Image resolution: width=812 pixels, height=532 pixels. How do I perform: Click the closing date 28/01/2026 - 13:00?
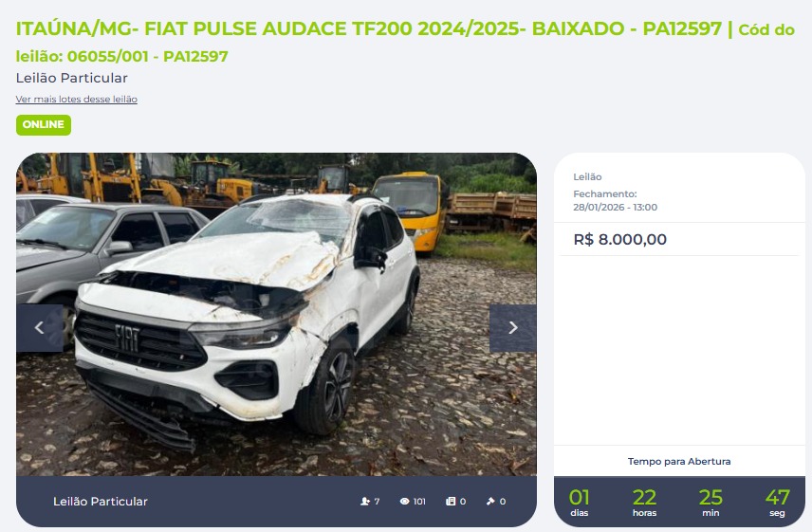616,207
